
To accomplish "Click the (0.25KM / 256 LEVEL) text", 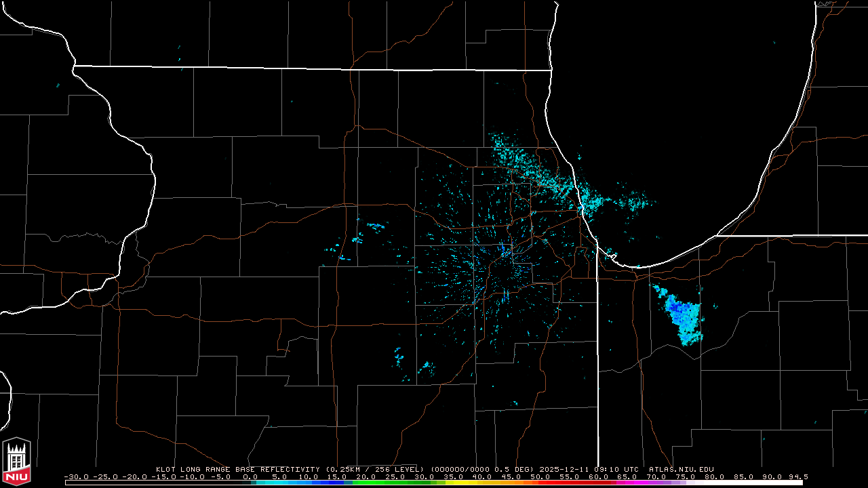I will point(375,469).
